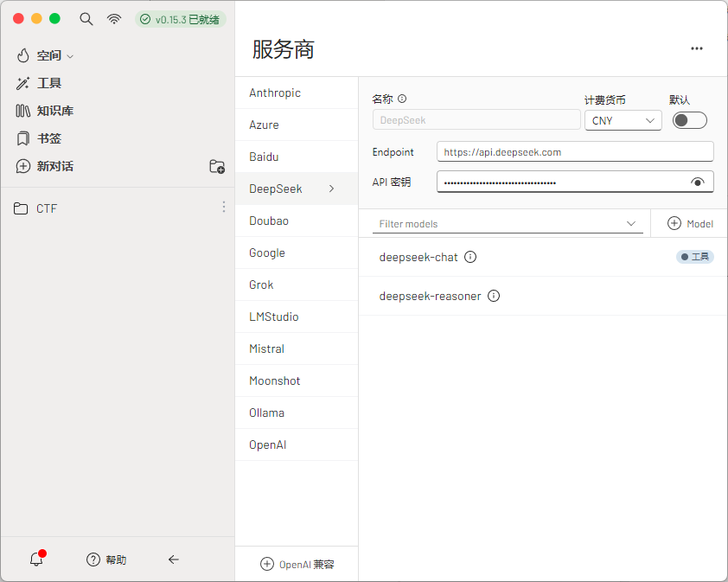Click the Endpoint URL input field
The width and height of the screenshot is (728, 582).
click(575, 152)
